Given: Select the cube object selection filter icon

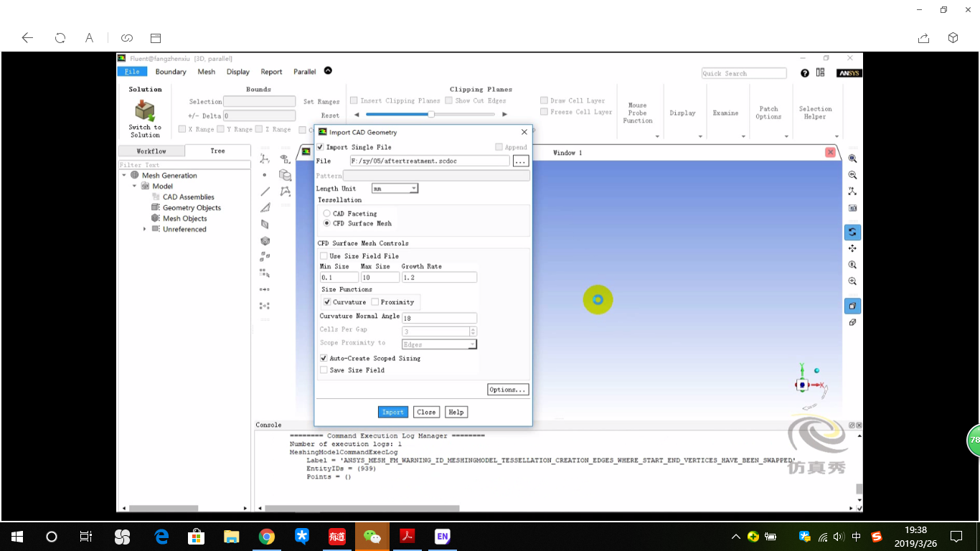Looking at the screenshot, I should (x=265, y=241).
